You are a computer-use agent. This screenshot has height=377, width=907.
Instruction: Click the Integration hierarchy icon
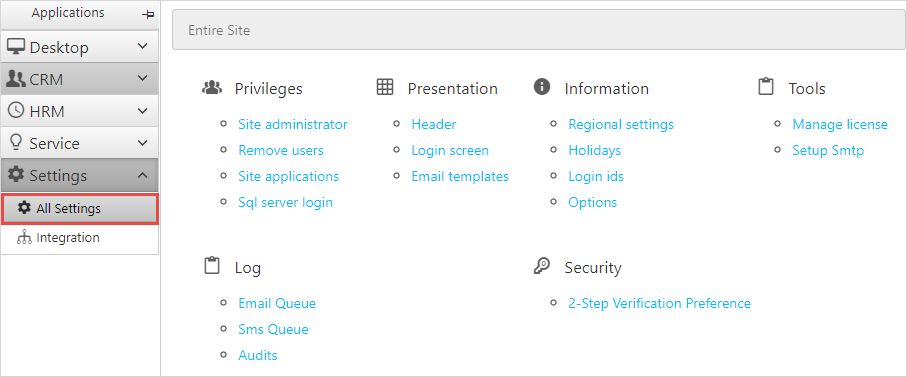[x=24, y=238]
